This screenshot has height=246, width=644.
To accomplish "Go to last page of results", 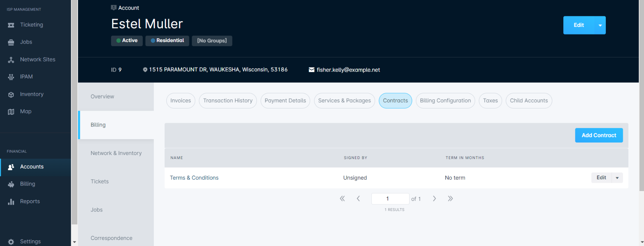I will (450, 199).
